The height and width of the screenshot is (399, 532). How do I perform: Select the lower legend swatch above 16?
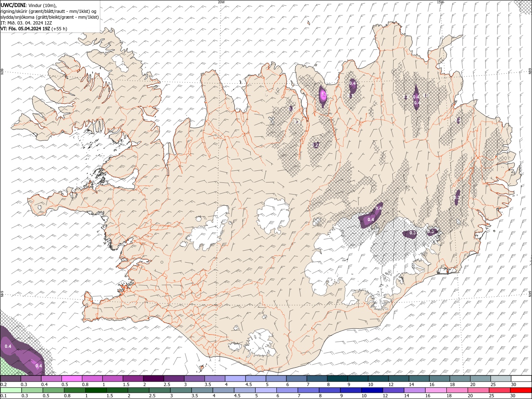(435, 390)
